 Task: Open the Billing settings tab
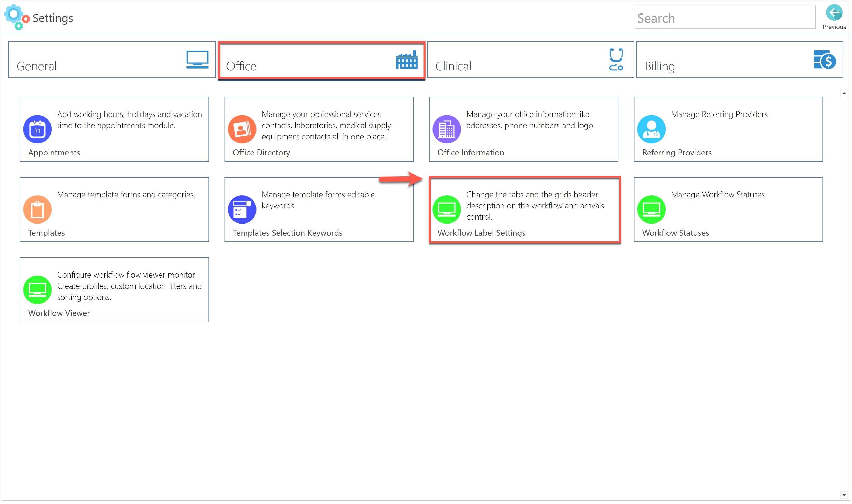739,60
